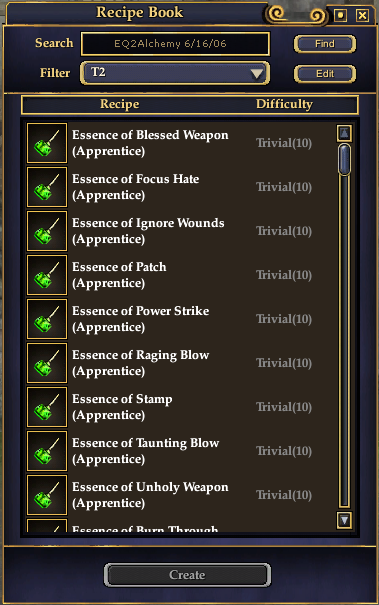Image resolution: width=379 pixels, height=605 pixels.
Task: Select the Essence of Taunting Blow icon
Action: point(47,451)
